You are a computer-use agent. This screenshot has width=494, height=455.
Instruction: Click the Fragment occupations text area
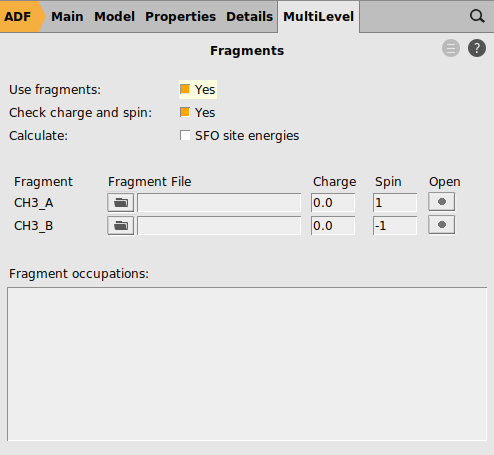[247, 364]
